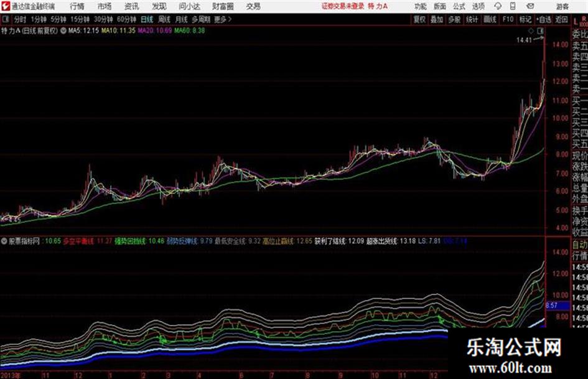The image size is (588, 379).
Task: Click the round settings icon beside 特力A title
Action: [63, 30]
